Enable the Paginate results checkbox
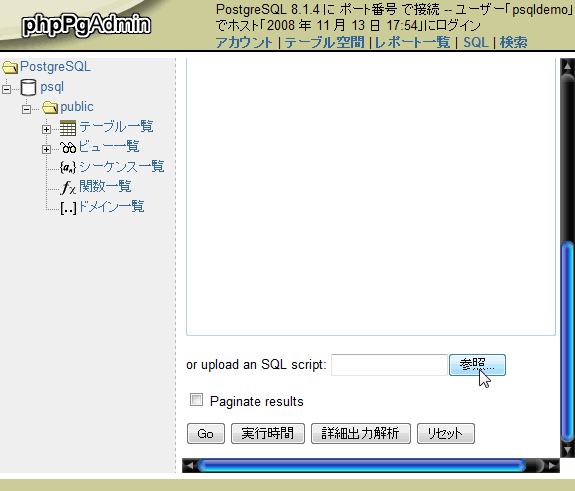 [x=196, y=400]
